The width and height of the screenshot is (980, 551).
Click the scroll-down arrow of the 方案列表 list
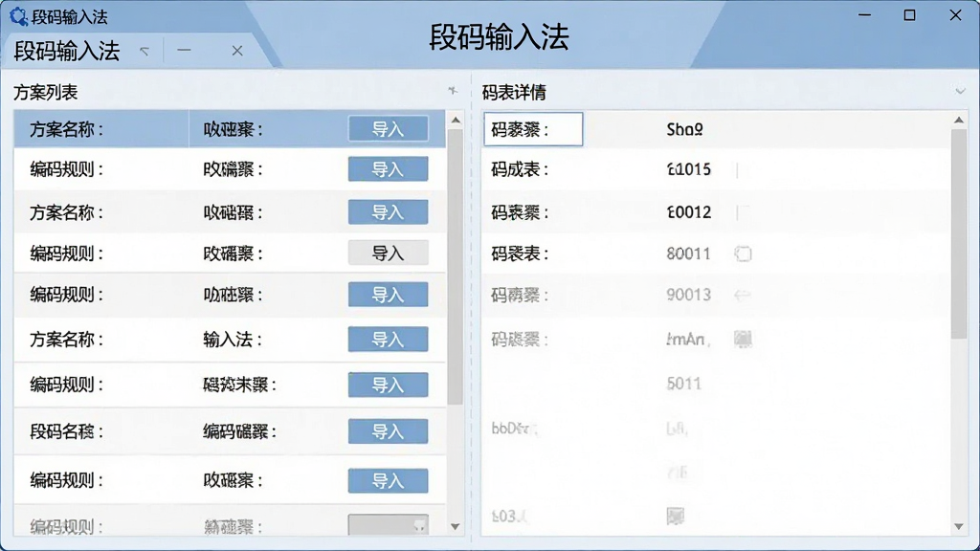(456, 527)
